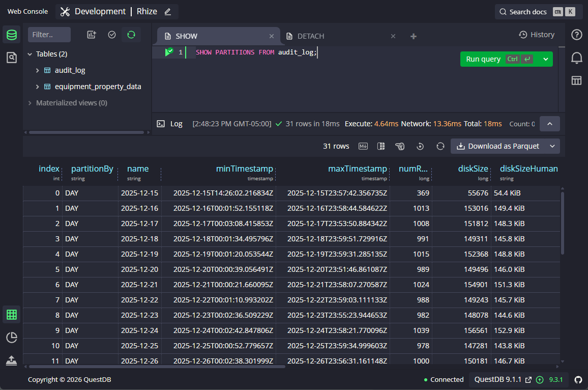Open the import data icon in sidebar
This screenshot has width=588, height=390.
pyautogui.click(x=11, y=361)
